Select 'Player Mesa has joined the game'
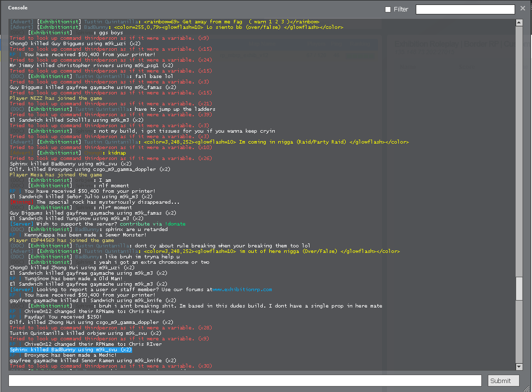The image size is (532, 392). [x=56, y=175]
